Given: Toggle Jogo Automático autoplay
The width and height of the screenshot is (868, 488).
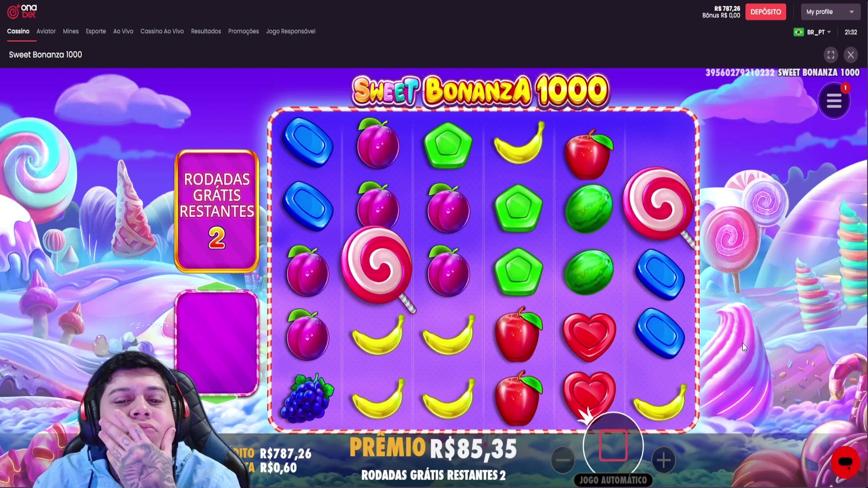Looking at the screenshot, I should click(613, 480).
